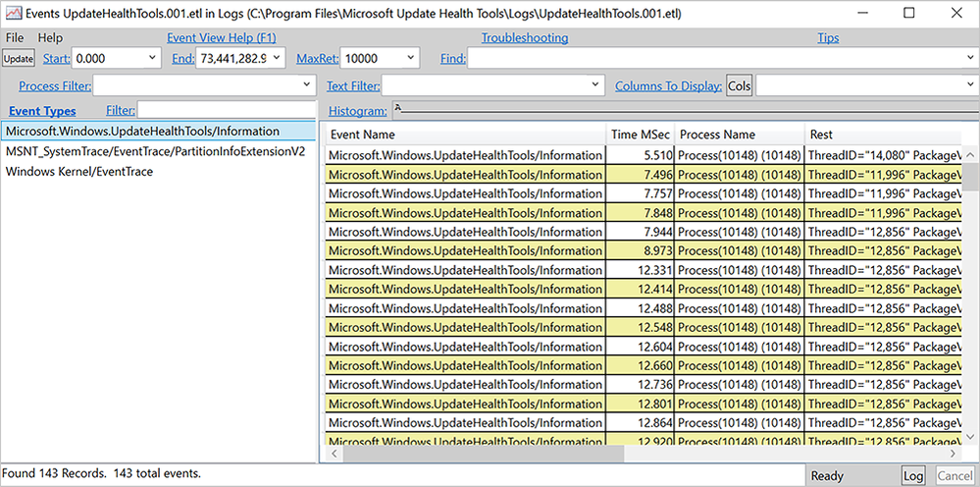Click the Event Types heading link

coord(42,111)
